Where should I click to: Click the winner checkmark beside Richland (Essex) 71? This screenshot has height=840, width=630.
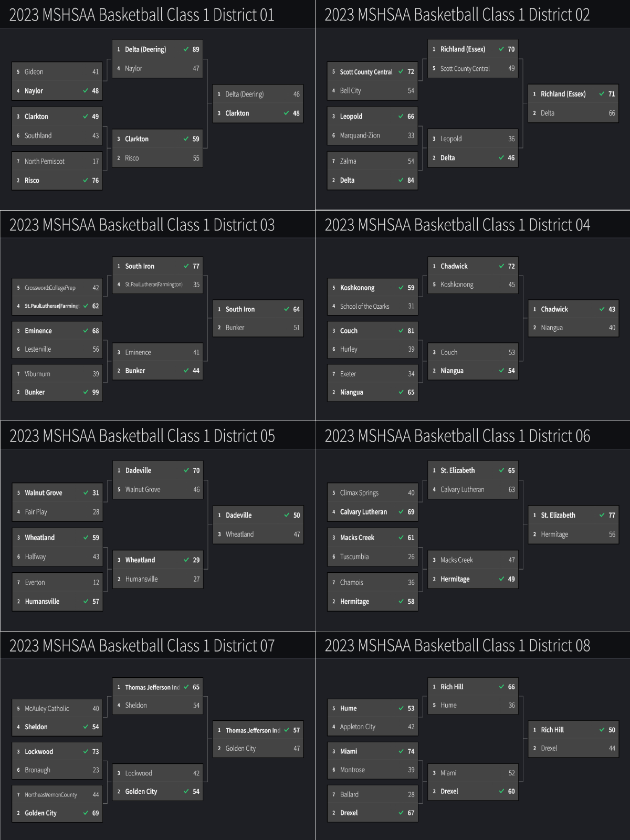(x=602, y=94)
